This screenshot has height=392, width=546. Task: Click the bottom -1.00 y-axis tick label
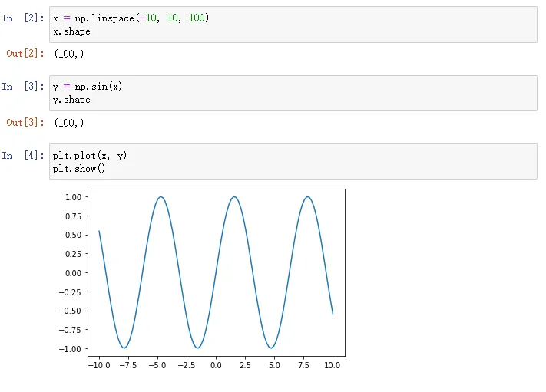click(x=71, y=349)
